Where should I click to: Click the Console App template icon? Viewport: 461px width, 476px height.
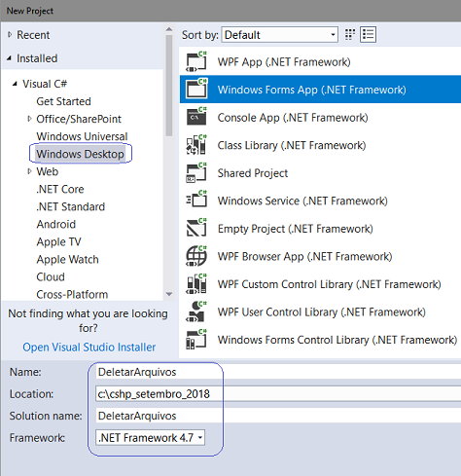click(196, 117)
